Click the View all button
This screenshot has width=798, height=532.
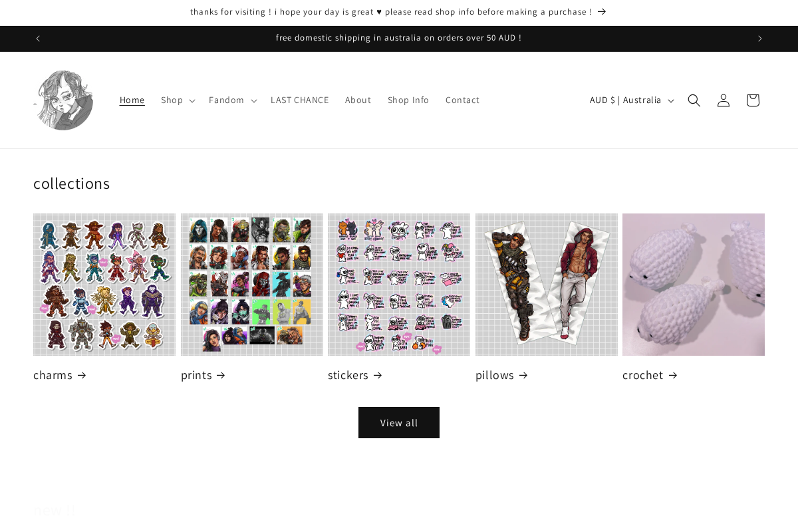pos(398,422)
